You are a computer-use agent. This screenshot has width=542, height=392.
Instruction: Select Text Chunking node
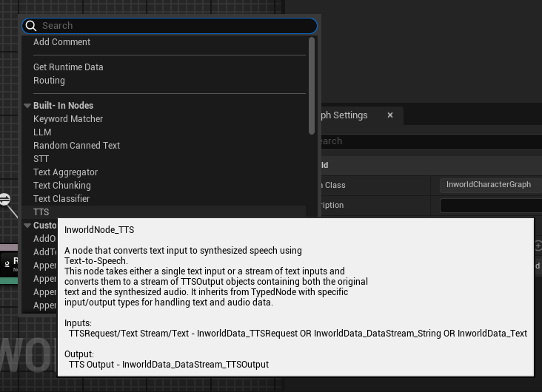click(x=62, y=186)
